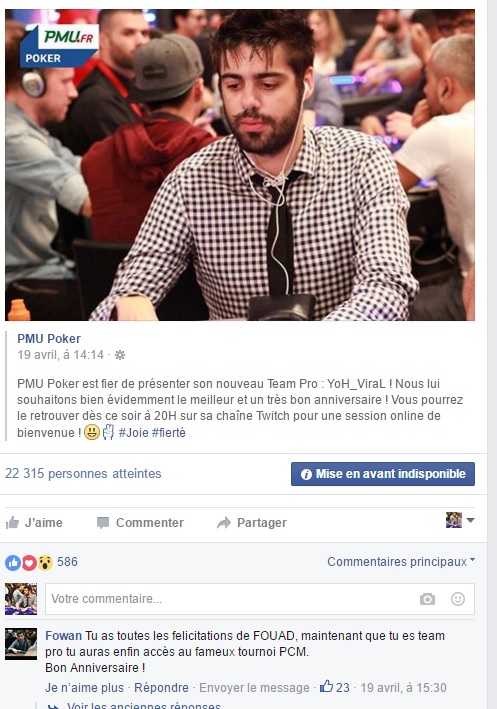The width and height of the screenshot is (497, 709).
Task: Click the red heart reaction icon
Action: coord(29,562)
